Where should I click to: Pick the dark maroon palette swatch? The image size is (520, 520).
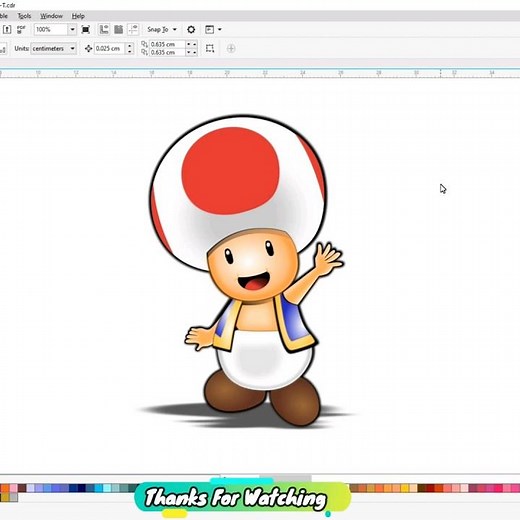[22, 488]
